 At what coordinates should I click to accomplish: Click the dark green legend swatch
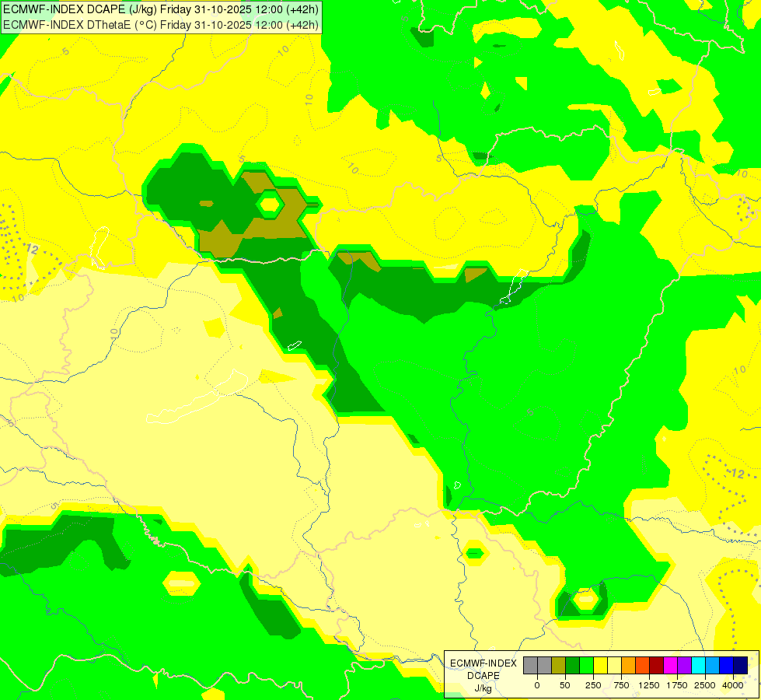coord(573,665)
